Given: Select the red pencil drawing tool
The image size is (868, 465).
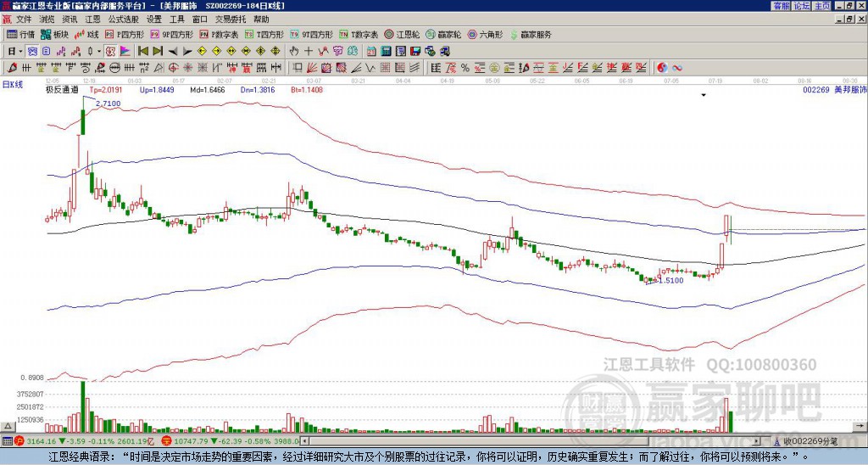Looking at the screenshot, I should [11, 68].
